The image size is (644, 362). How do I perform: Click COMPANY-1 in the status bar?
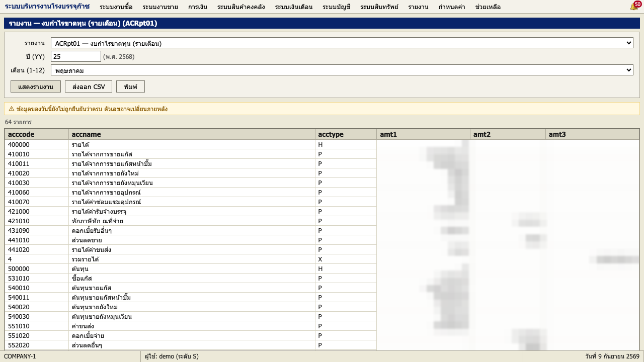(x=20, y=356)
